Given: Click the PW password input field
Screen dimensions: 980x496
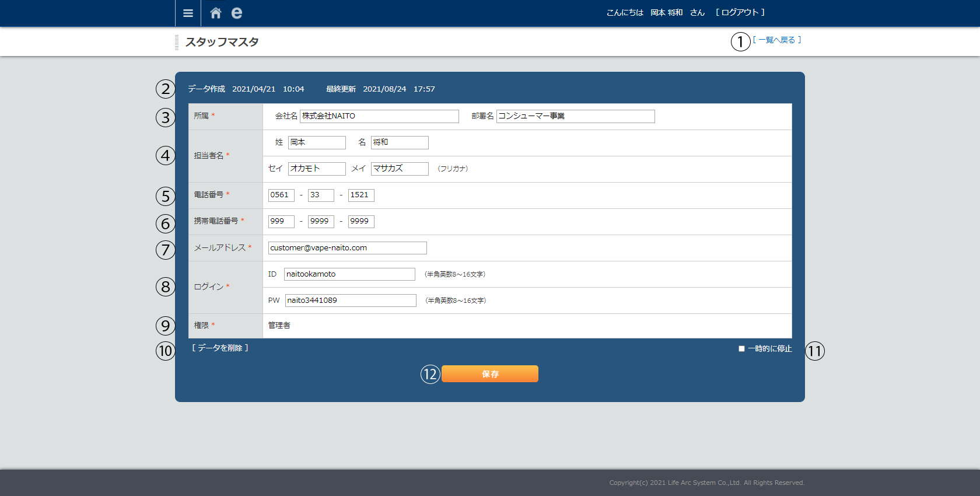Looking at the screenshot, I should point(351,301).
